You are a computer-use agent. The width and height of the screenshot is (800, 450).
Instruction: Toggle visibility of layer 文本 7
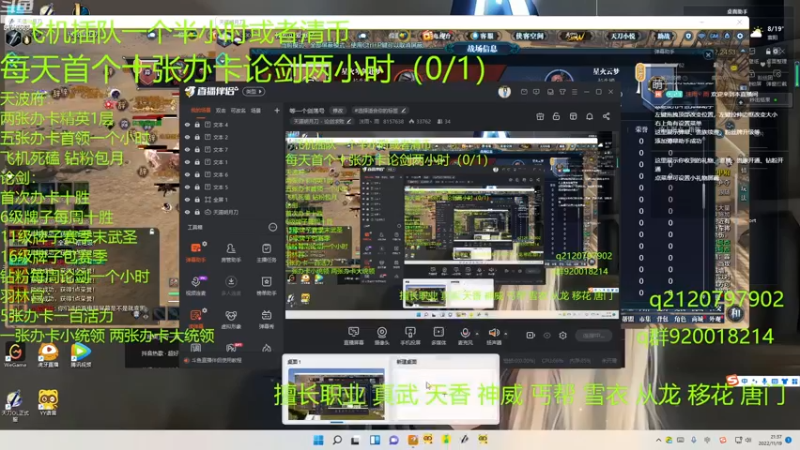coord(187,149)
